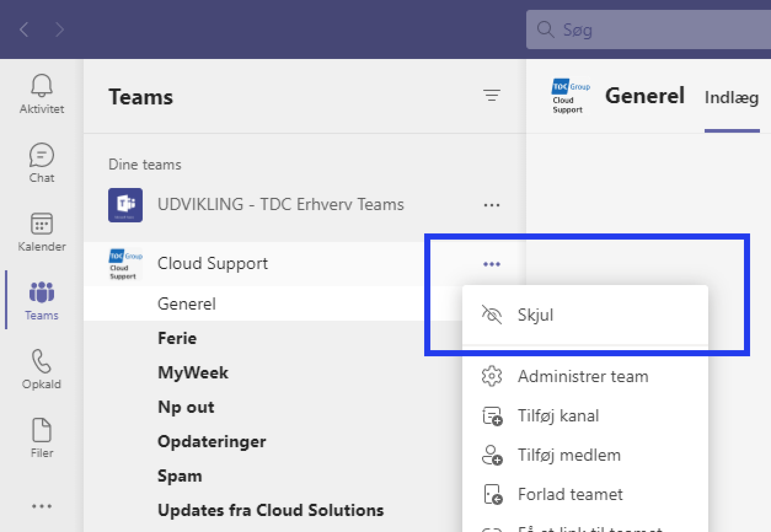Click Tilføj medlem menu option
This screenshot has height=532, width=771.
coord(569,455)
